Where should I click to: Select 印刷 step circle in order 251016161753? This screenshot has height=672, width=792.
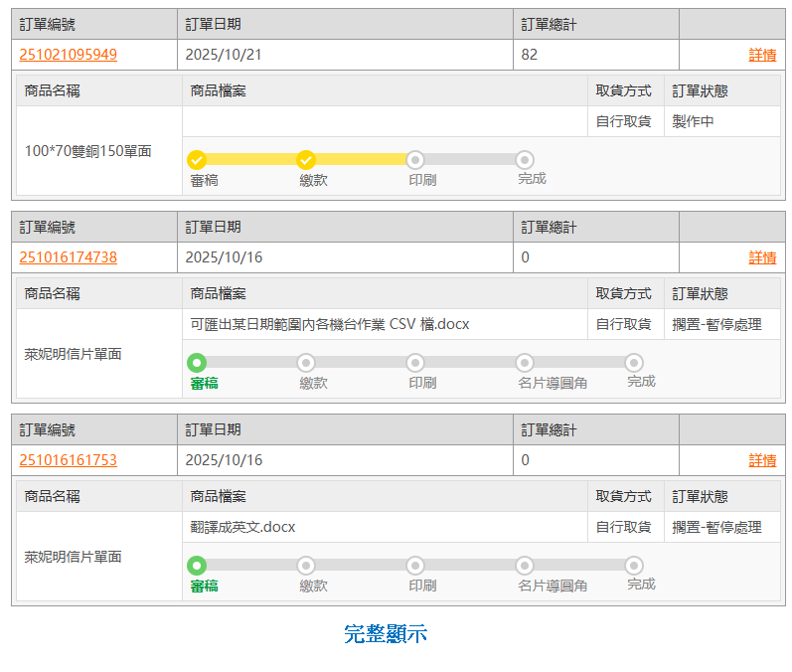point(415,566)
